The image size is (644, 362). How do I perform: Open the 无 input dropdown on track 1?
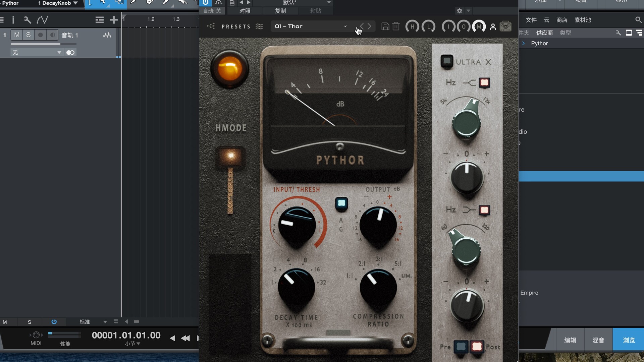pos(37,52)
